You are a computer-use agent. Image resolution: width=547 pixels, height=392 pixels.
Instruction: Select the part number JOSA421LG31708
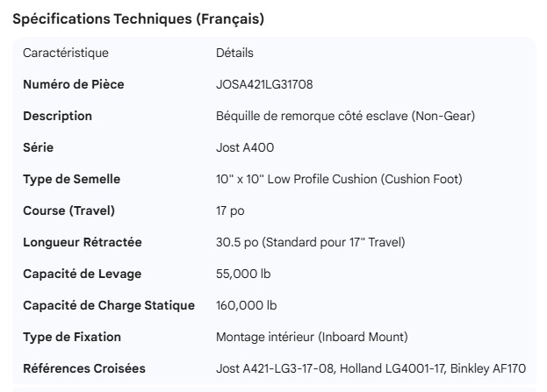(264, 84)
